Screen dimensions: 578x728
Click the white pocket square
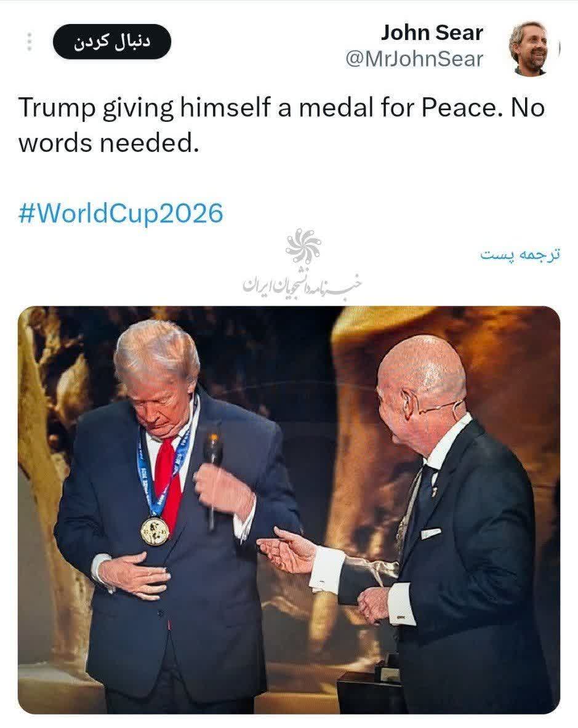(431, 534)
